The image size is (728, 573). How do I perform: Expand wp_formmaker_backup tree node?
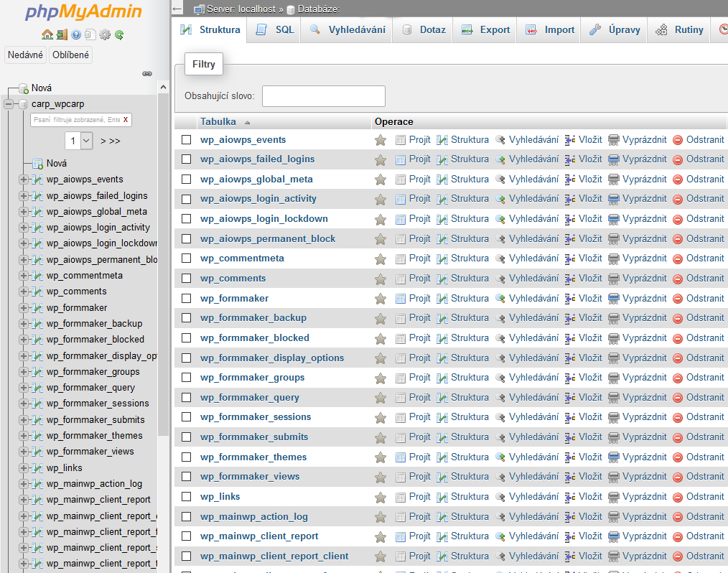23,324
